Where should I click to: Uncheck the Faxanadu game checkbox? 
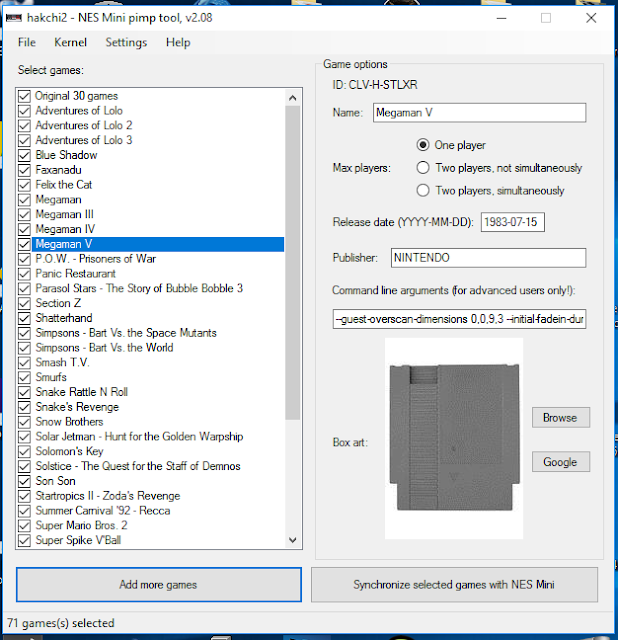click(24, 170)
